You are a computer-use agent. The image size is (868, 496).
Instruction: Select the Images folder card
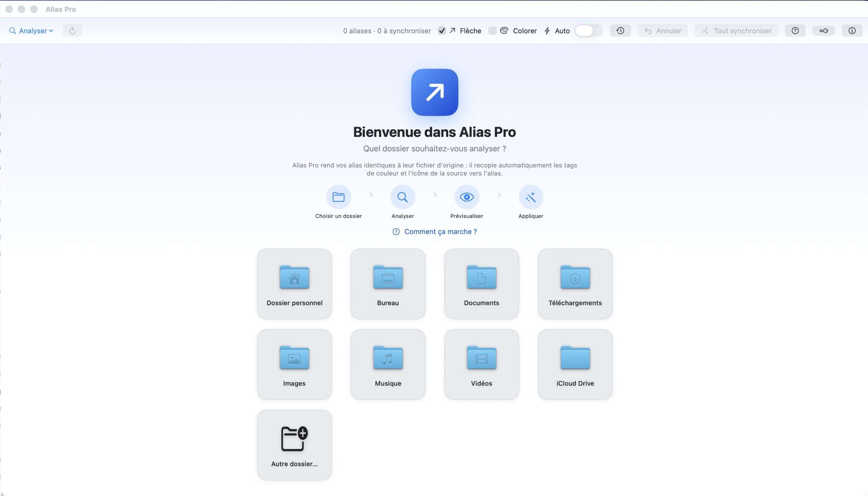pyautogui.click(x=294, y=364)
